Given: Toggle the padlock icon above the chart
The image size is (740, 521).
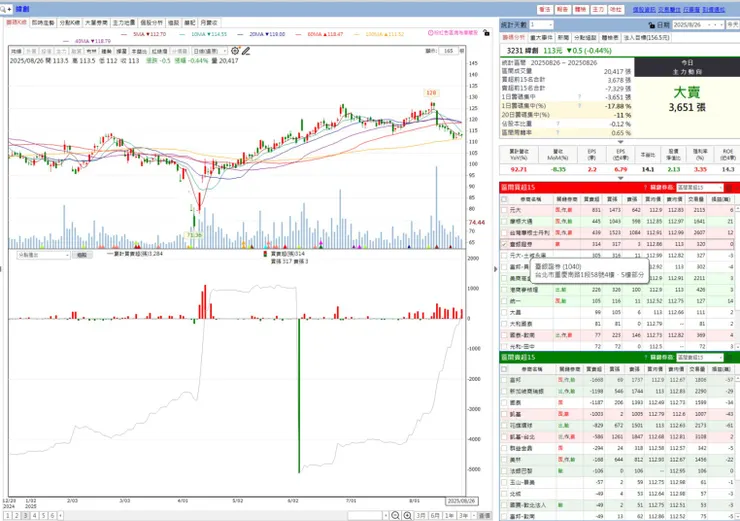Looking at the screenshot, I should pyautogui.click(x=486, y=33).
